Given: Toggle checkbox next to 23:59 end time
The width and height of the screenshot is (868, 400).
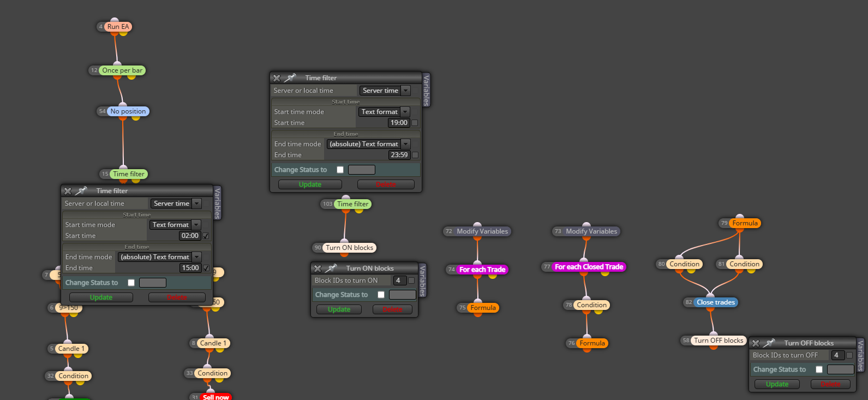Looking at the screenshot, I should (415, 155).
